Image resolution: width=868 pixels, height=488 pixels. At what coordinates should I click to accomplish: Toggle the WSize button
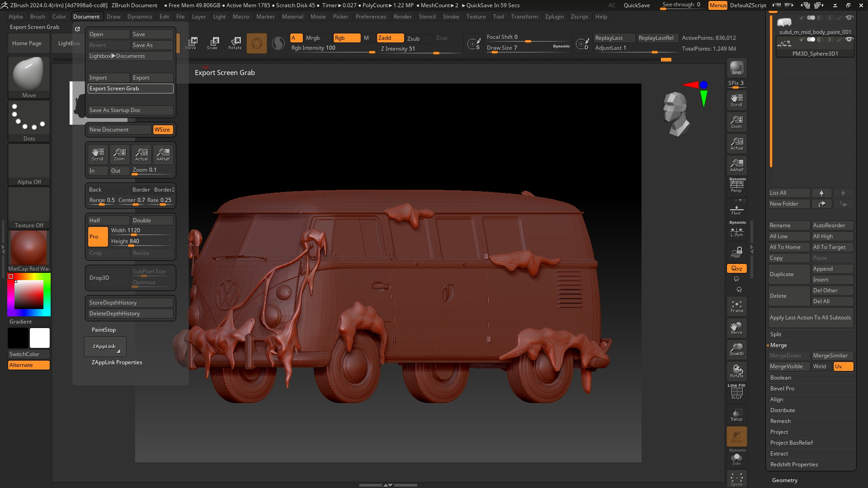pyautogui.click(x=162, y=130)
